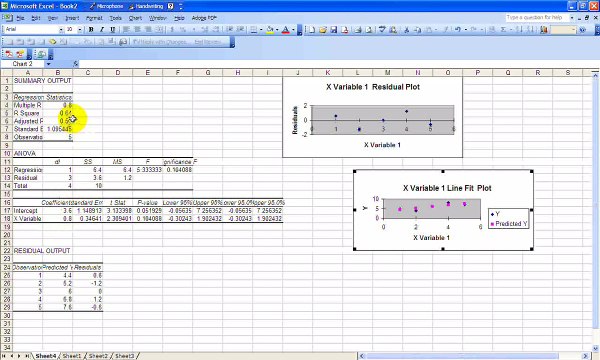Open the Fill Color dropdown arrow
The image size is (600, 360).
(x=277, y=29)
